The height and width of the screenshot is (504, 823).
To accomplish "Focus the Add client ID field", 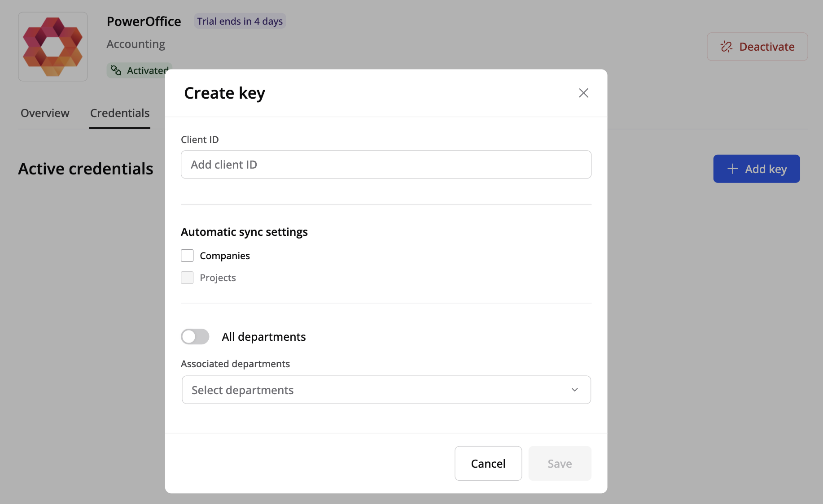I will click(386, 165).
